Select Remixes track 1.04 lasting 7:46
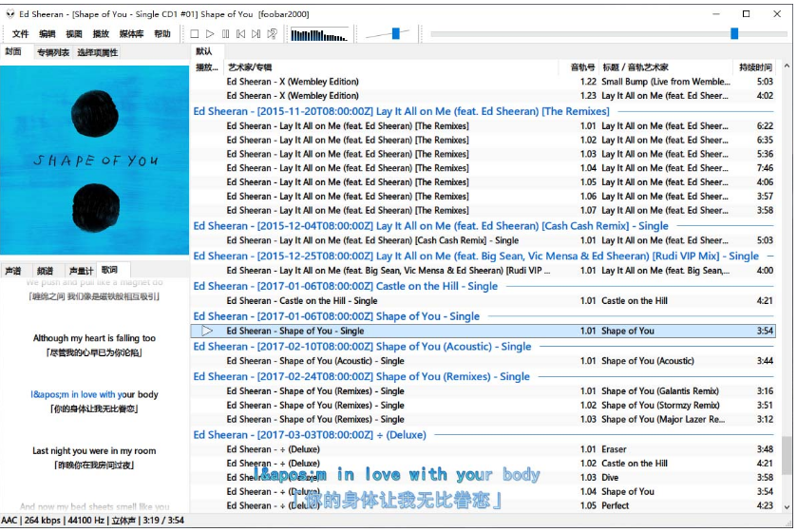The image size is (797, 532). pos(483,168)
